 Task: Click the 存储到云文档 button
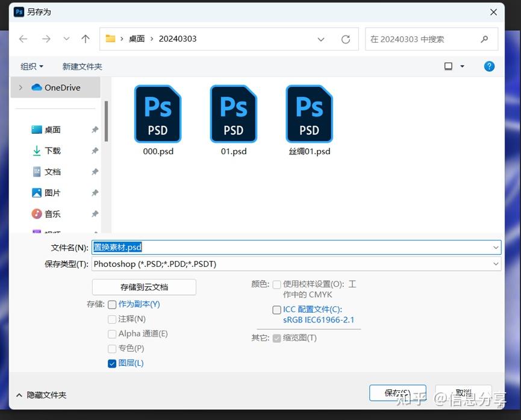click(144, 287)
